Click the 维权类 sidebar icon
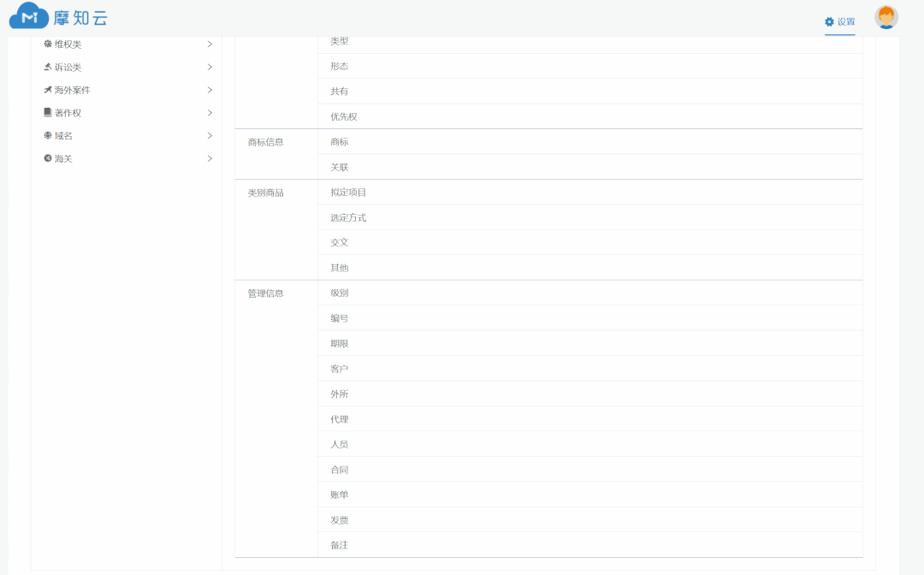Image resolution: width=924 pixels, height=575 pixels. click(48, 44)
